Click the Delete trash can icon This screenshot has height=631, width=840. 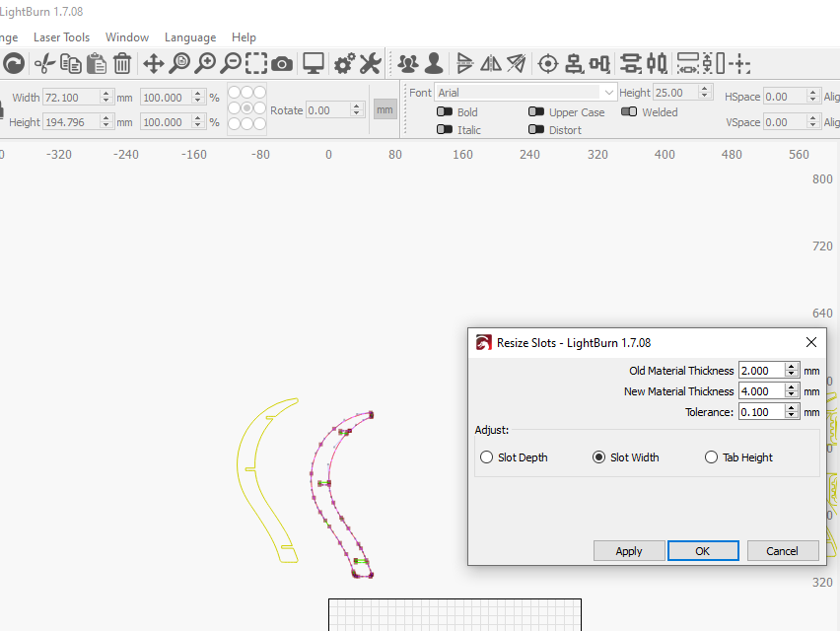point(122,64)
